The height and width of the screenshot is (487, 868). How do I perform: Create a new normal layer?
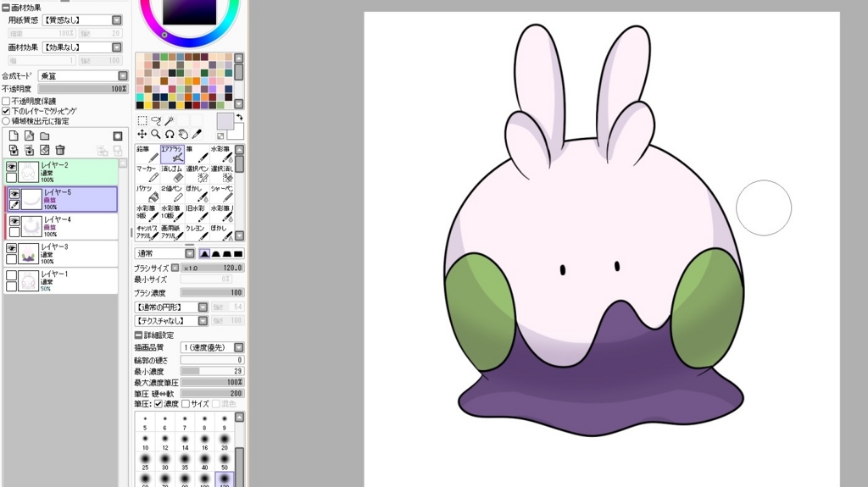tap(14, 136)
